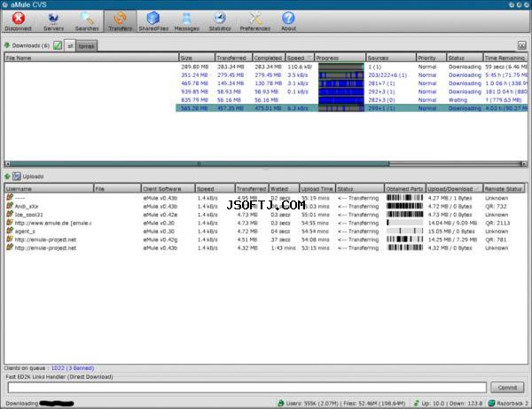Click the Commit button
The width and height of the screenshot is (532, 409).
[507, 388]
